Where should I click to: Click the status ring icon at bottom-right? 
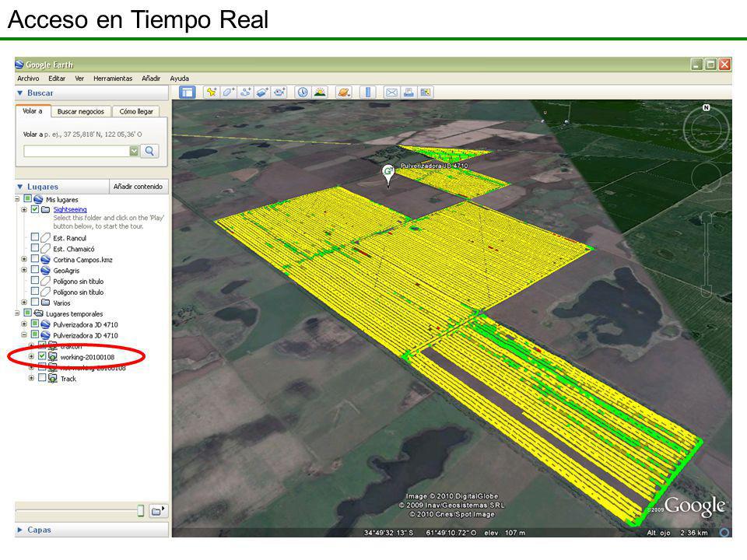pyautogui.click(x=724, y=532)
